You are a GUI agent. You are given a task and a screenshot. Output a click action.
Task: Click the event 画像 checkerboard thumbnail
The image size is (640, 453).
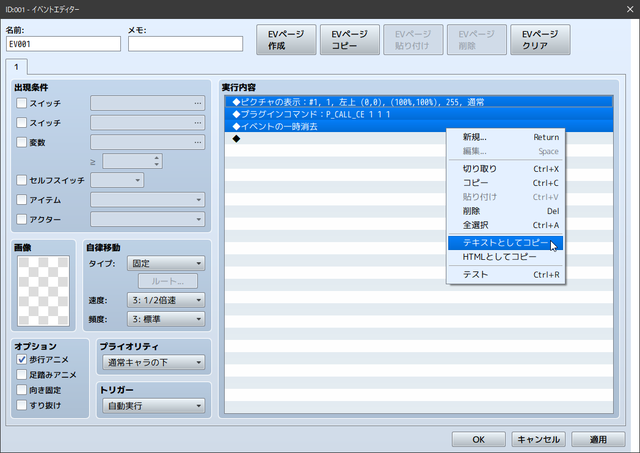pyautogui.click(x=43, y=291)
